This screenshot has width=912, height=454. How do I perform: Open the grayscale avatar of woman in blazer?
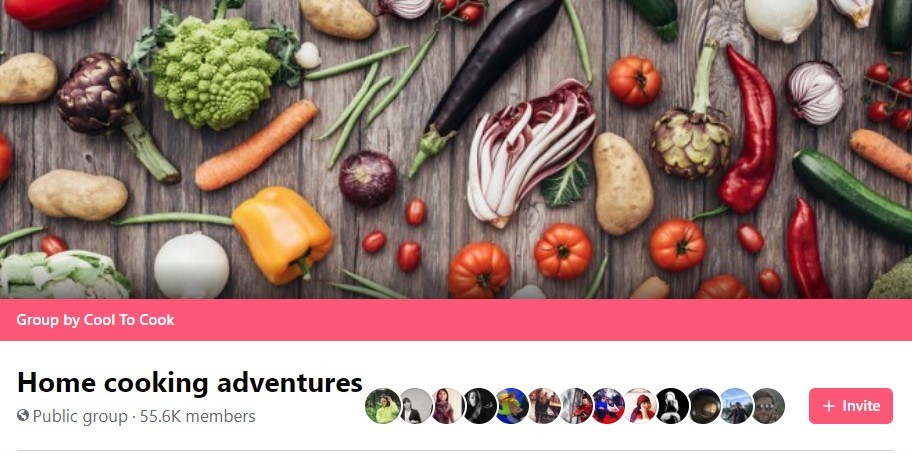[416, 406]
